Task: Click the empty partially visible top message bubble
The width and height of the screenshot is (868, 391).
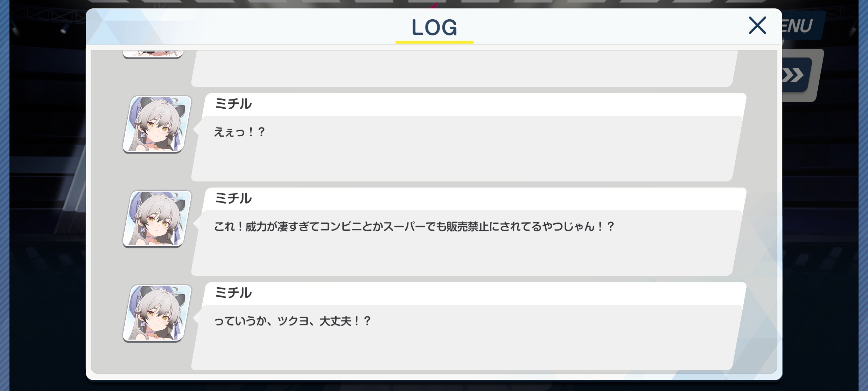Action: [x=464, y=68]
